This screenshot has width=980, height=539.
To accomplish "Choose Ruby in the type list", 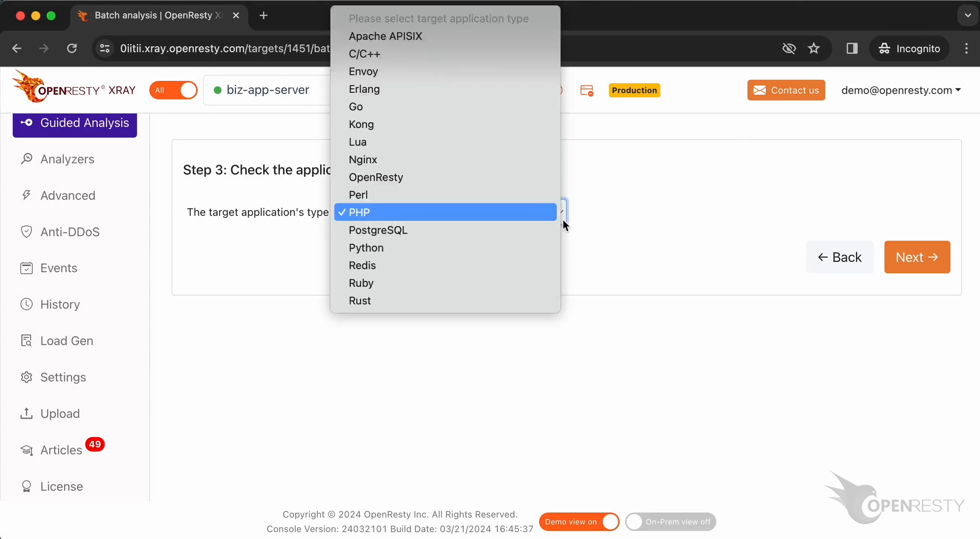I will (x=445, y=283).
